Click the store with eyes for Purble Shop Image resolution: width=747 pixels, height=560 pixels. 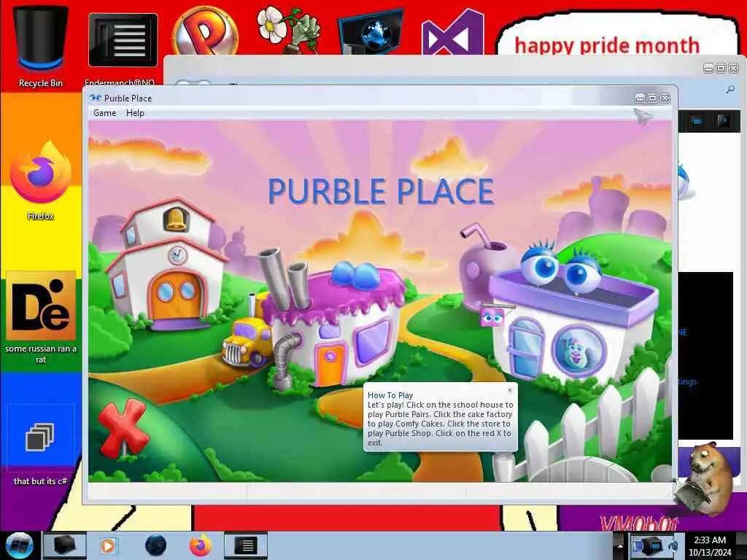point(572,314)
